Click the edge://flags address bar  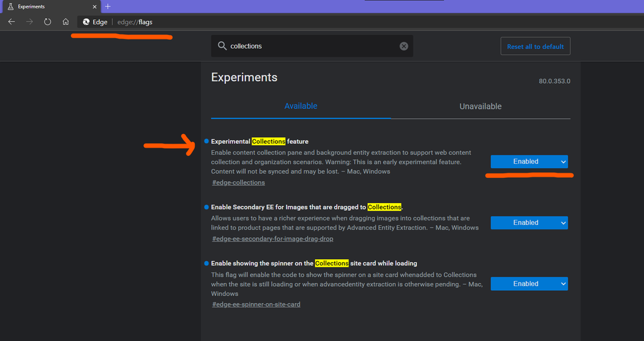click(359, 22)
